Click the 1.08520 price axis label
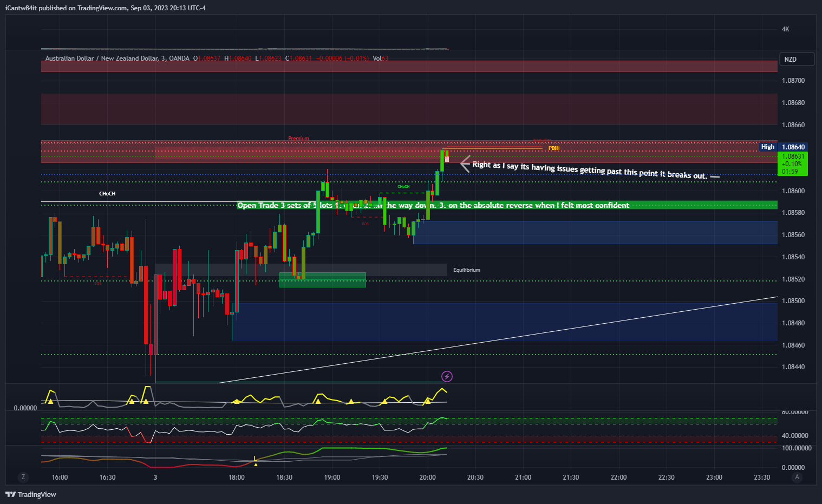The height and width of the screenshot is (504, 822). click(x=793, y=279)
